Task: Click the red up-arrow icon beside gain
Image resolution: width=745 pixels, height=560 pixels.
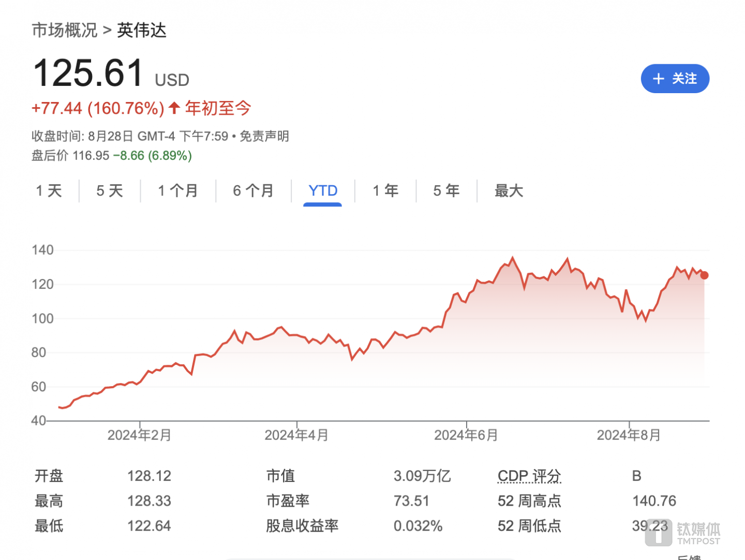Action: click(174, 108)
